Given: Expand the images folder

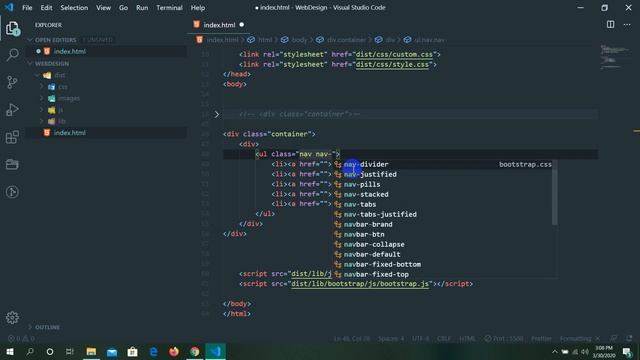Looking at the screenshot, I should point(42,98).
